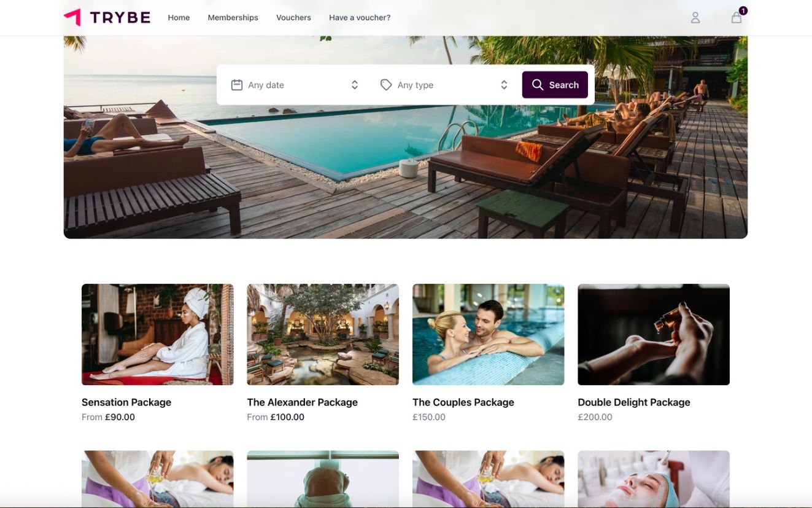Open the user account icon
This screenshot has width=812, height=508.
click(695, 18)
